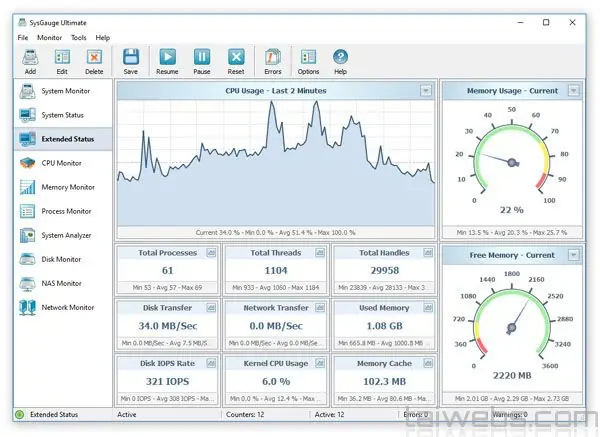Click the Help question mark toolbar icon
The height and width of the screenshot is (437, 600).
pos(340,61)
